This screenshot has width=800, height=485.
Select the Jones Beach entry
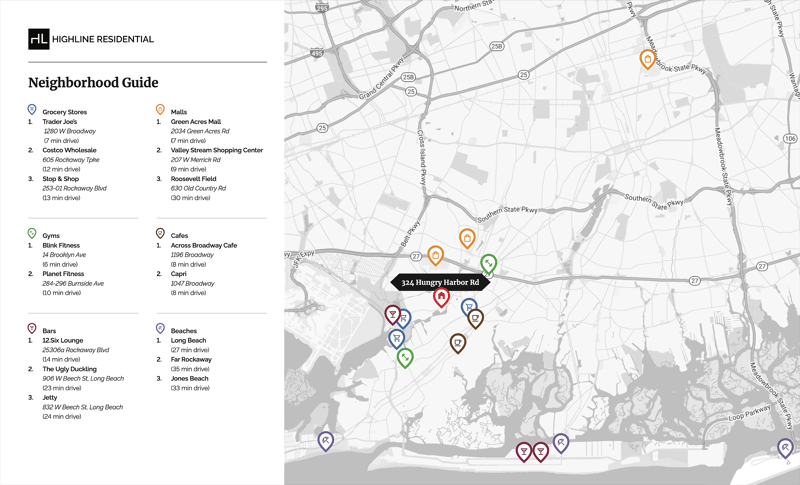[x=189, y=378]
